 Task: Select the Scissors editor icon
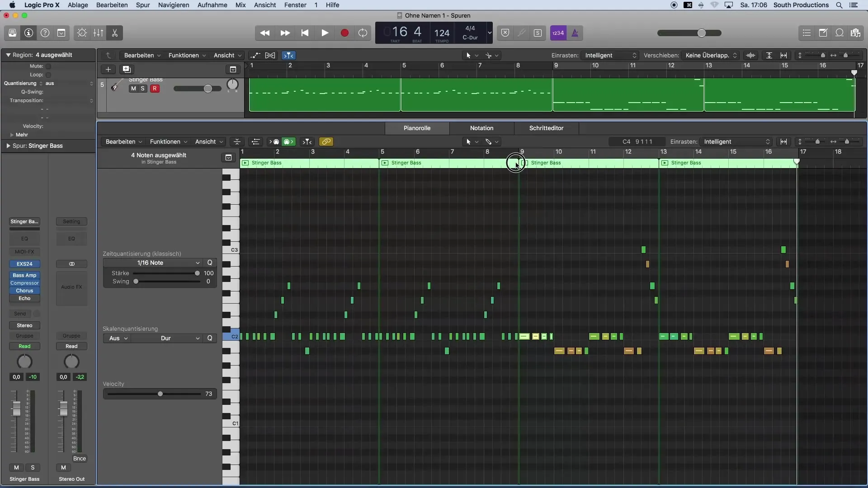click(115, 33)
